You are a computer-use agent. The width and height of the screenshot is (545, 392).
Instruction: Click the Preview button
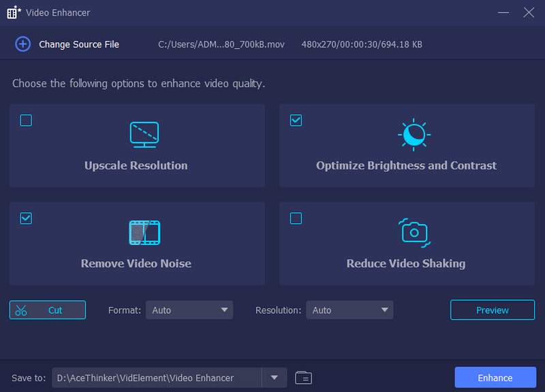(493, 310)
